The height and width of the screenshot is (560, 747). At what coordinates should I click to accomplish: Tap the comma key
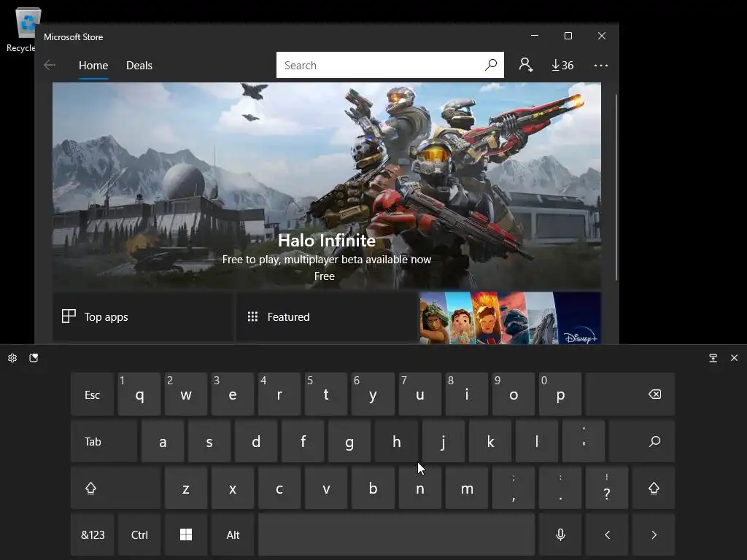(x=513, y=488)
